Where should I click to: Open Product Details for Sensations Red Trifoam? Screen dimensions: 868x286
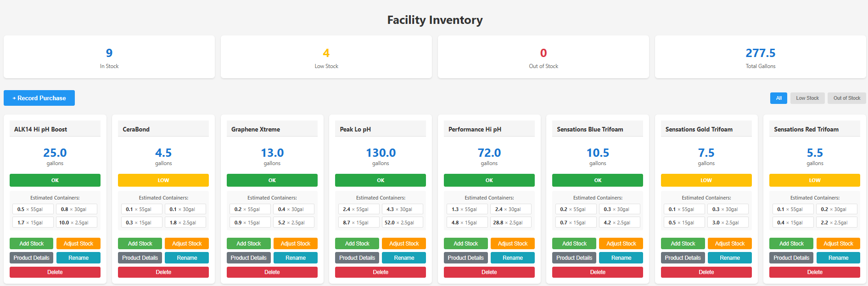point(791,258)
